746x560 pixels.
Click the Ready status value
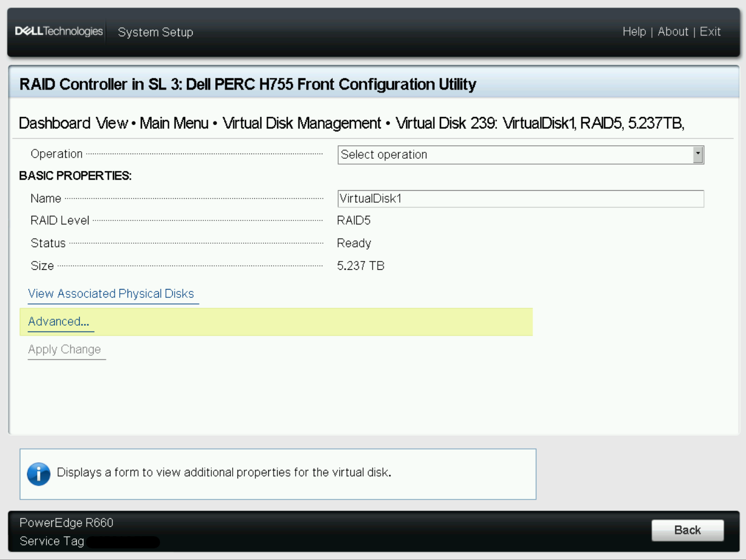coord(354,243)
